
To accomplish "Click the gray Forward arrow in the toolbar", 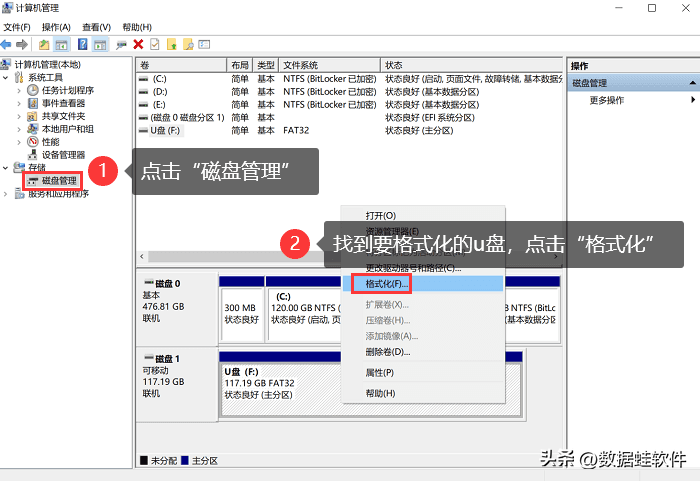I will pos(22,45).
